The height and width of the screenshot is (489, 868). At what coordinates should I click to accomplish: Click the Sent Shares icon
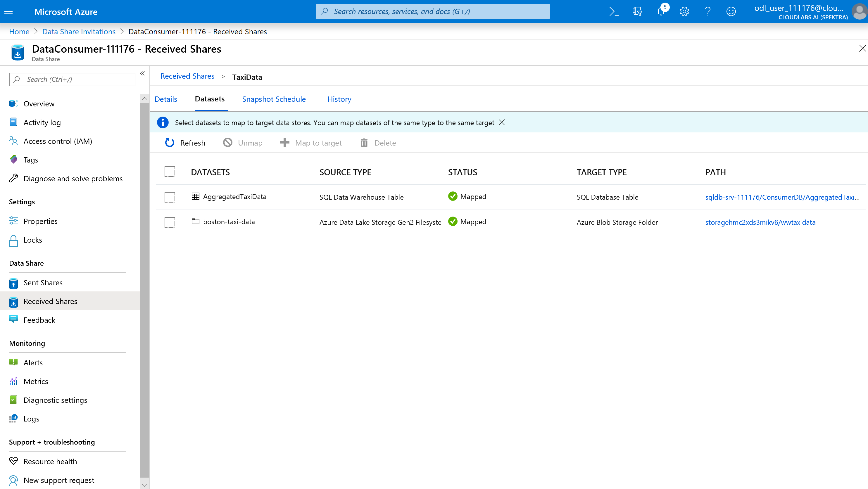[x=13, y=283]
